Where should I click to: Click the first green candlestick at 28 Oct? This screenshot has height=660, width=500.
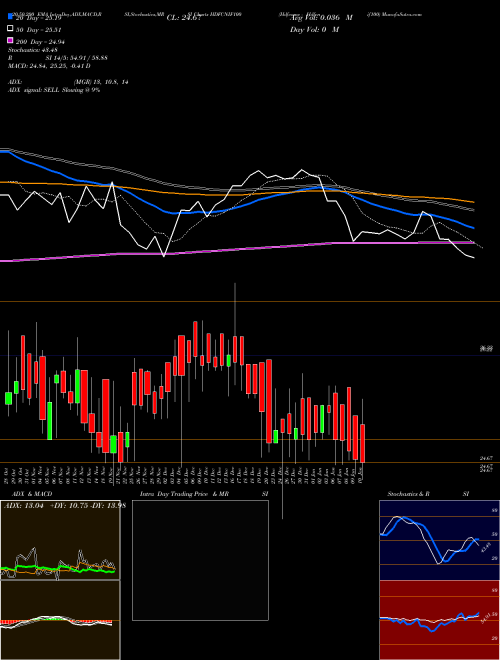pos(8,398)
